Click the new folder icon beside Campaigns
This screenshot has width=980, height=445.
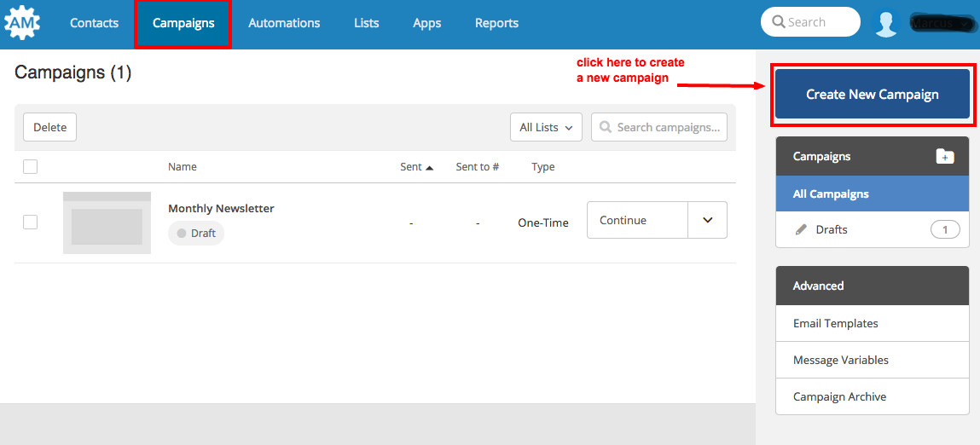click(945, 156)
